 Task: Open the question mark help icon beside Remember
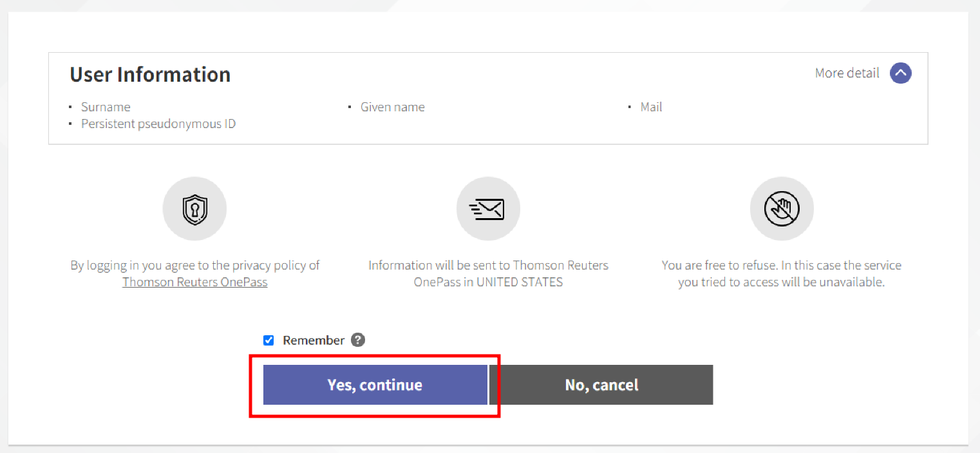(358, 340)
